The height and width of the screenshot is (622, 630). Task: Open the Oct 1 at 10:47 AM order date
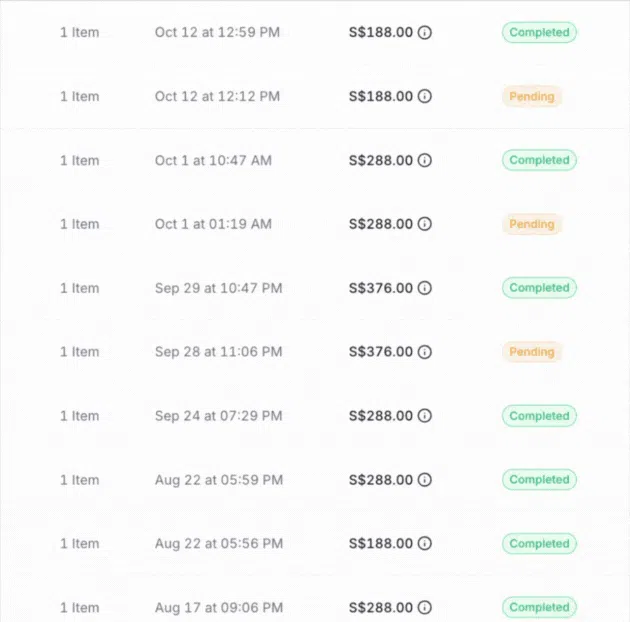pyautogui.click(x=213, y=161)
